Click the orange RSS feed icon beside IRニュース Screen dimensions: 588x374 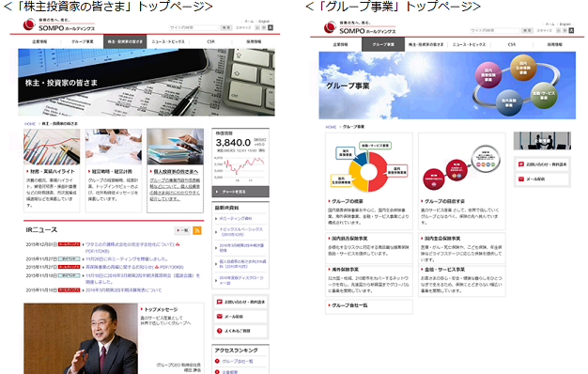coord(197,230)
